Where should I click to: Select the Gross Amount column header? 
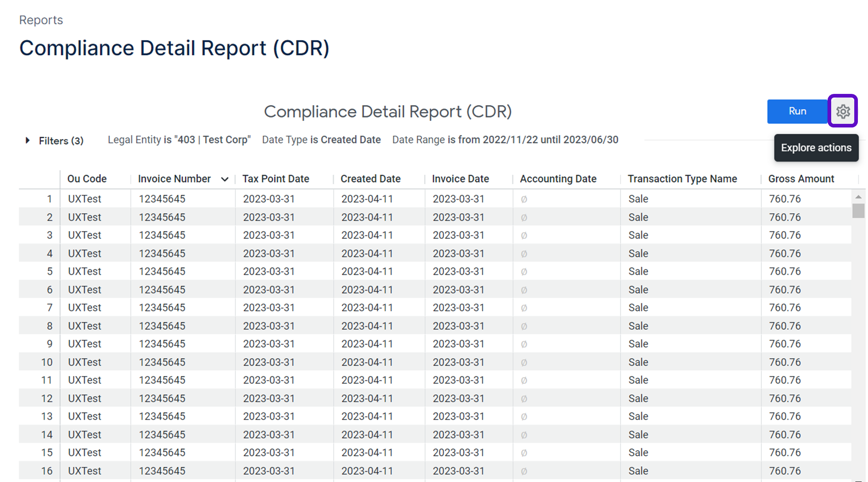(801, 179)
